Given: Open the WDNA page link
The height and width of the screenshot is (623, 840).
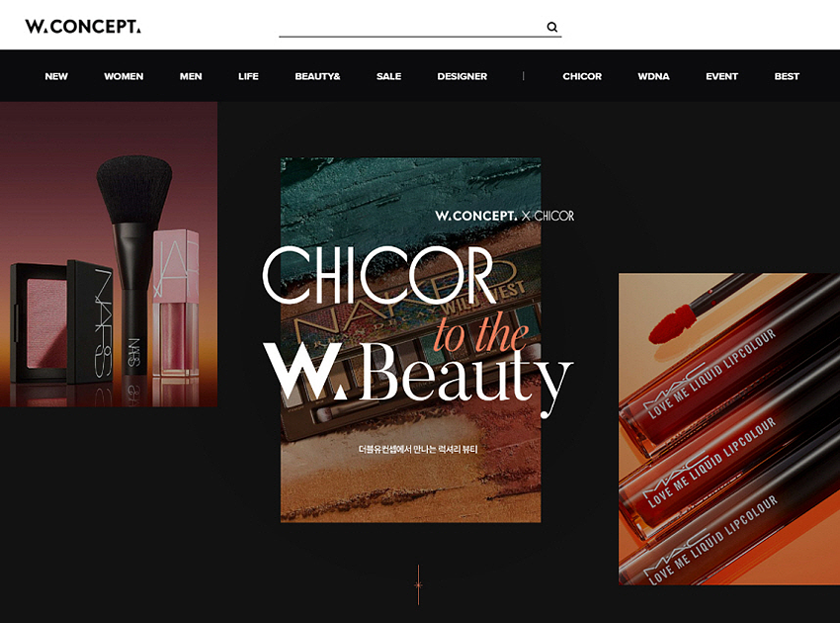Looking at the screenshot, I should point(653,76).
